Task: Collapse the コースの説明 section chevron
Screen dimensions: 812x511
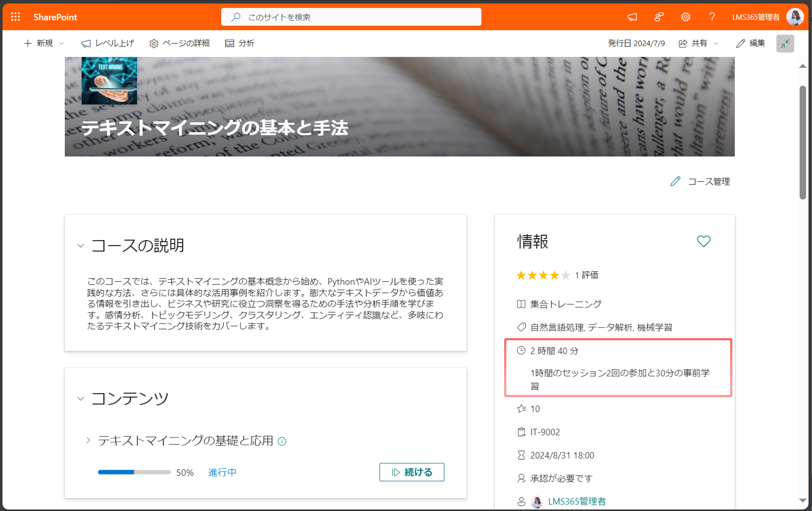Action: click(x=80, y=245)
